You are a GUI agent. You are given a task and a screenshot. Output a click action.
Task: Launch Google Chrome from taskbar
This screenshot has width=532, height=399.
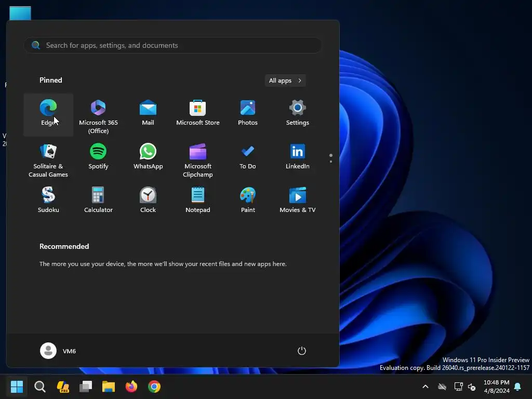click(154, 387)
